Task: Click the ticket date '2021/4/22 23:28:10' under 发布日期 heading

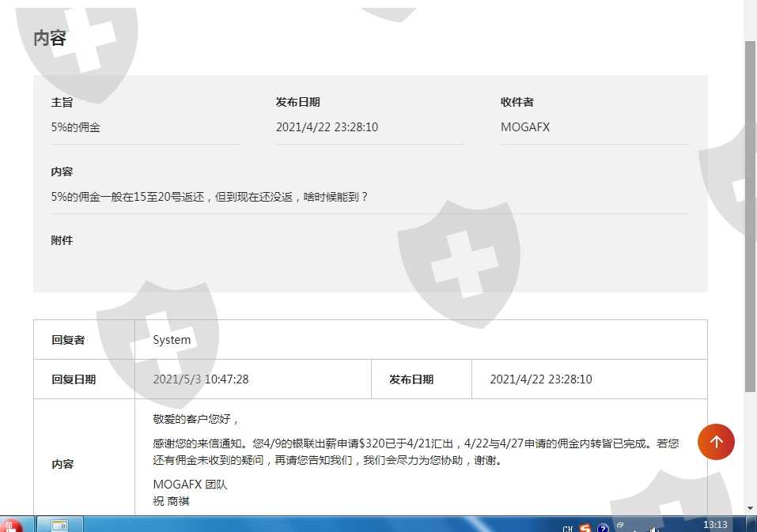Action: [327, 127]
